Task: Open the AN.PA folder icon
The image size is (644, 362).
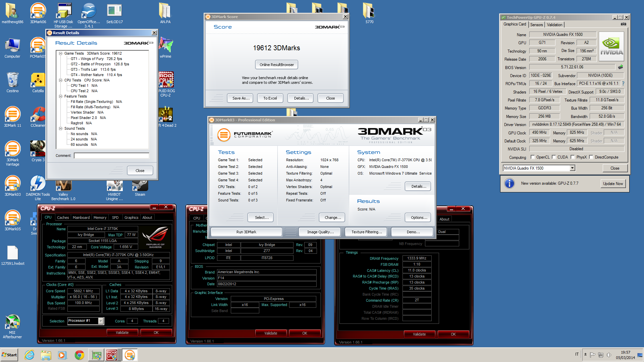Action: coord(165,13)
